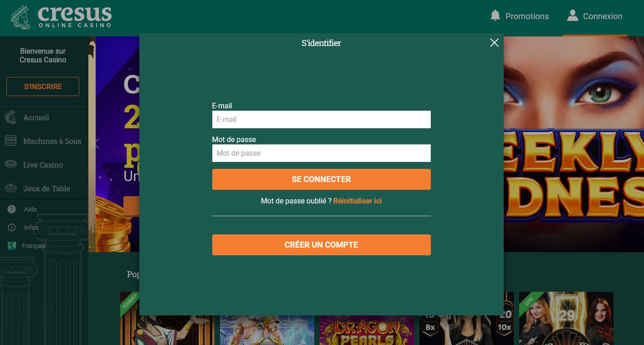
Task: Click the Connexion user icon
Action: pos(572,15)
